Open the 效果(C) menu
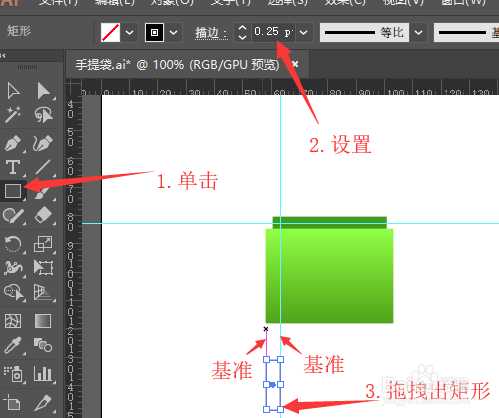The image size is (499, 418). pos(345,2)
